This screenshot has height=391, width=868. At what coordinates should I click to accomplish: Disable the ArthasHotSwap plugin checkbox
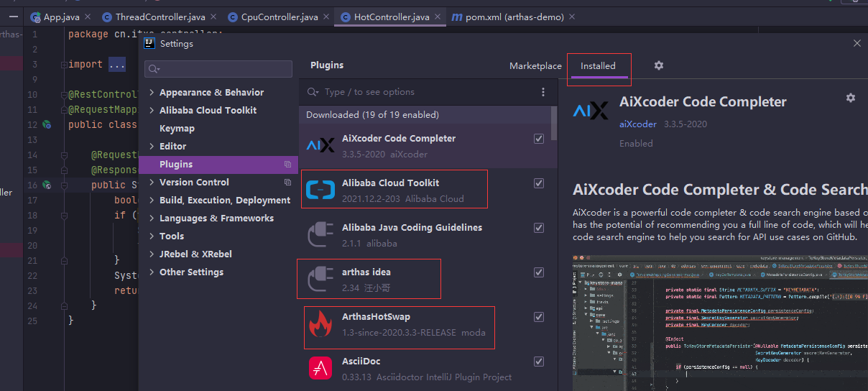tap(539, 317)
